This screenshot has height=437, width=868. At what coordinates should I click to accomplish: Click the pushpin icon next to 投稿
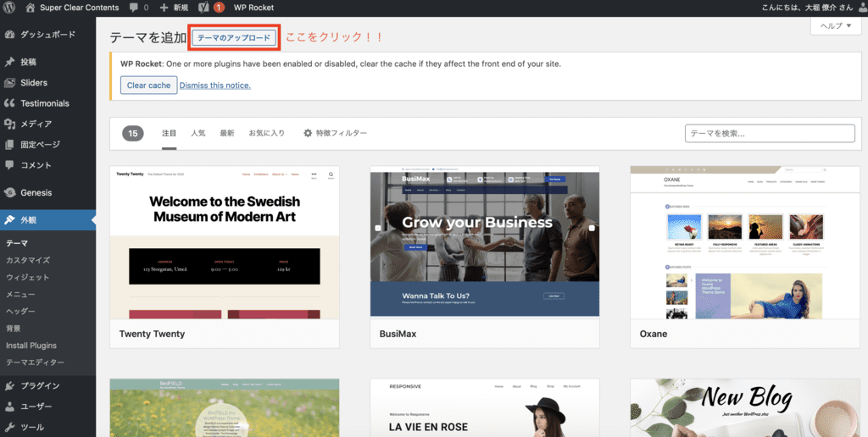pyautogui.click(x=9, y=62)
